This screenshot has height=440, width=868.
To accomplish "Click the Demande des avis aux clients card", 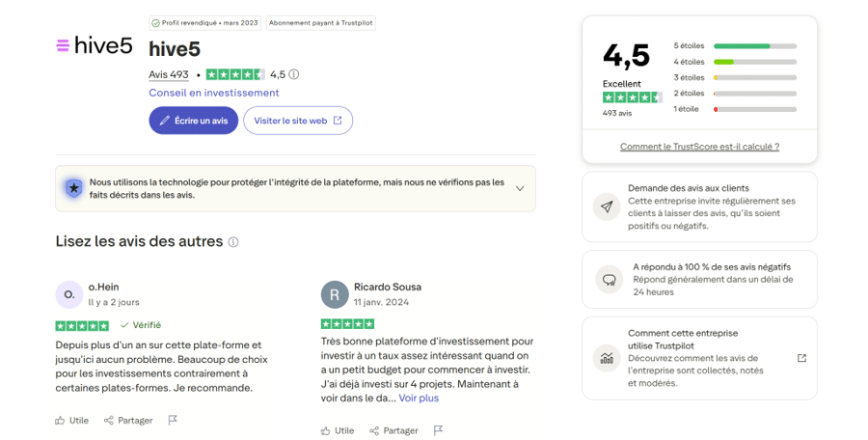I will point(699,206).
